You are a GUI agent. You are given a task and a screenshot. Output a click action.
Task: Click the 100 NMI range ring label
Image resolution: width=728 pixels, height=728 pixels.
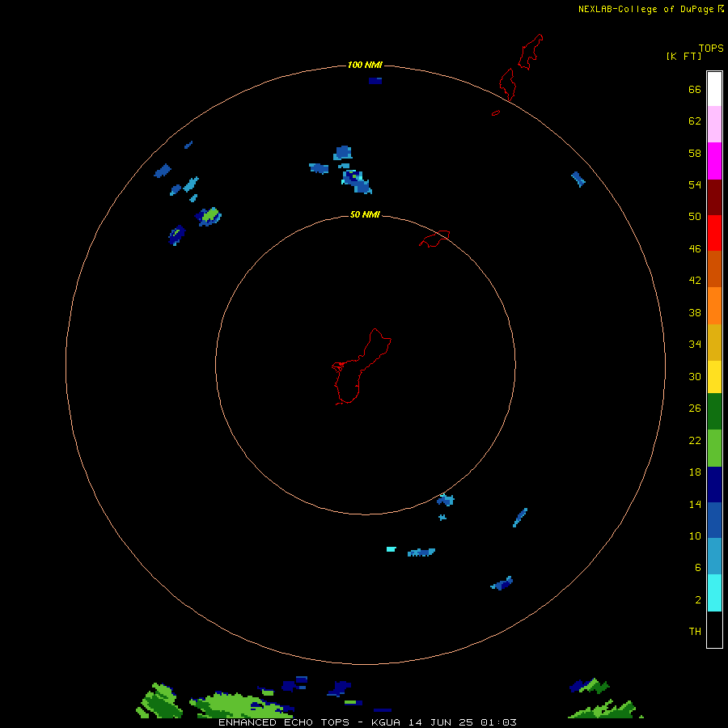click(x=365, y=65)
